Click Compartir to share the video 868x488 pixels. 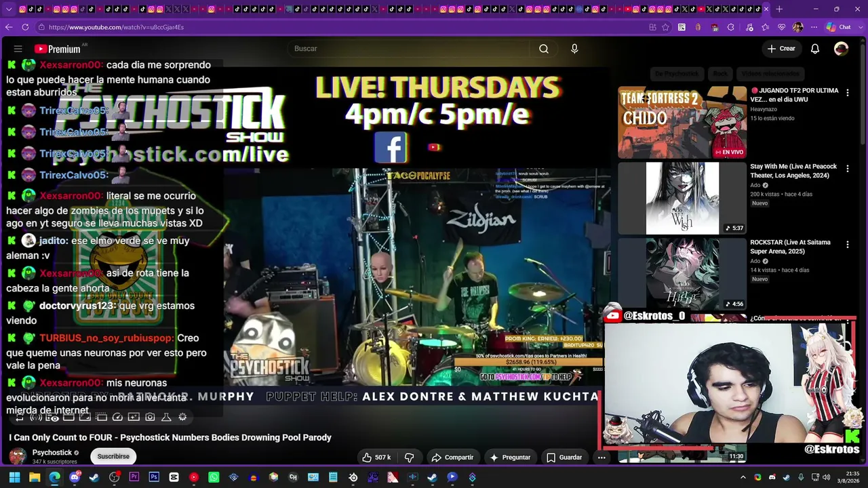pyautogui.click(x=452, y=457)
